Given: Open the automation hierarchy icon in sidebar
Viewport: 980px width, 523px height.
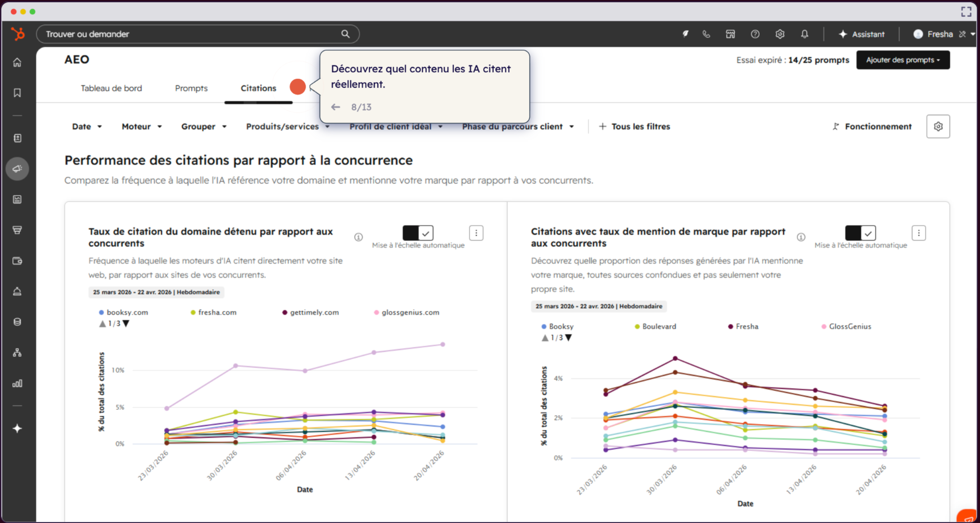Looking at the screenshot, I should tap(17, 352).
